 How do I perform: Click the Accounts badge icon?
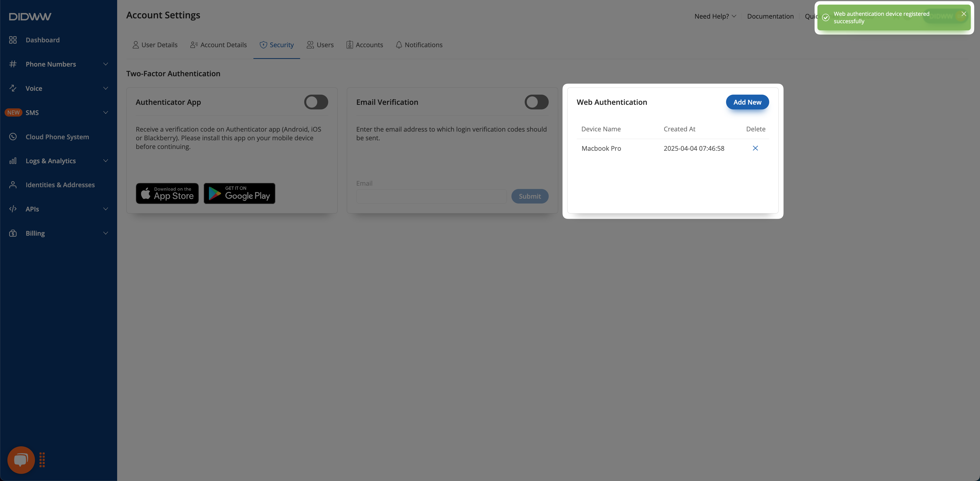pyautogui.click(x=350, y=45)
